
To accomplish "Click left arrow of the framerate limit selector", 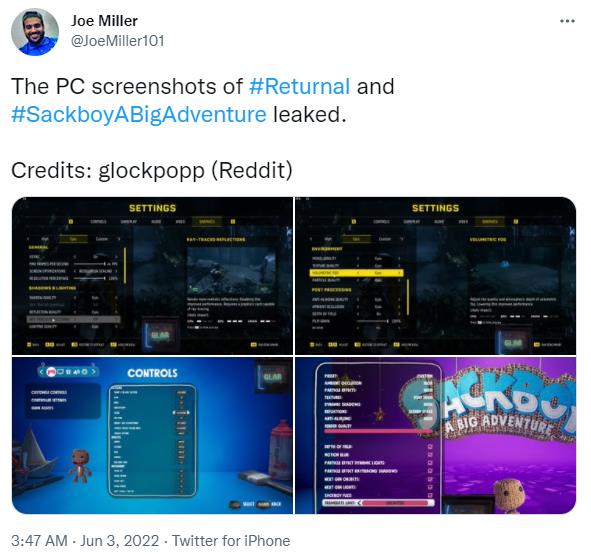I will click(x=359, y=503).
